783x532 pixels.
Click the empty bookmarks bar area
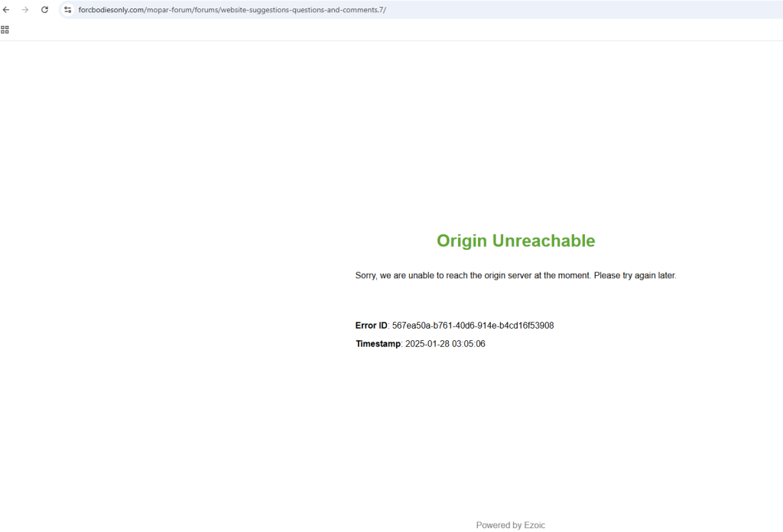tap(382, 30)
